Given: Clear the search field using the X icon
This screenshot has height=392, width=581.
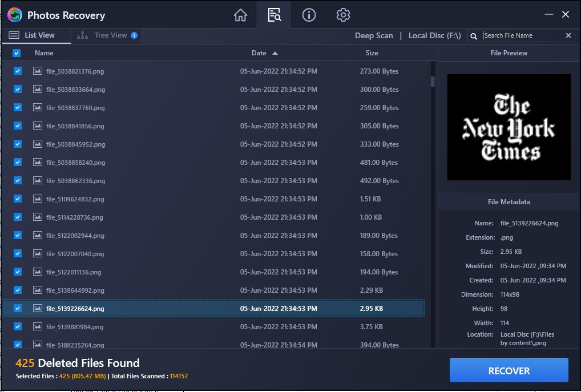Looking at the screenshot, I should tap(568, 35).
